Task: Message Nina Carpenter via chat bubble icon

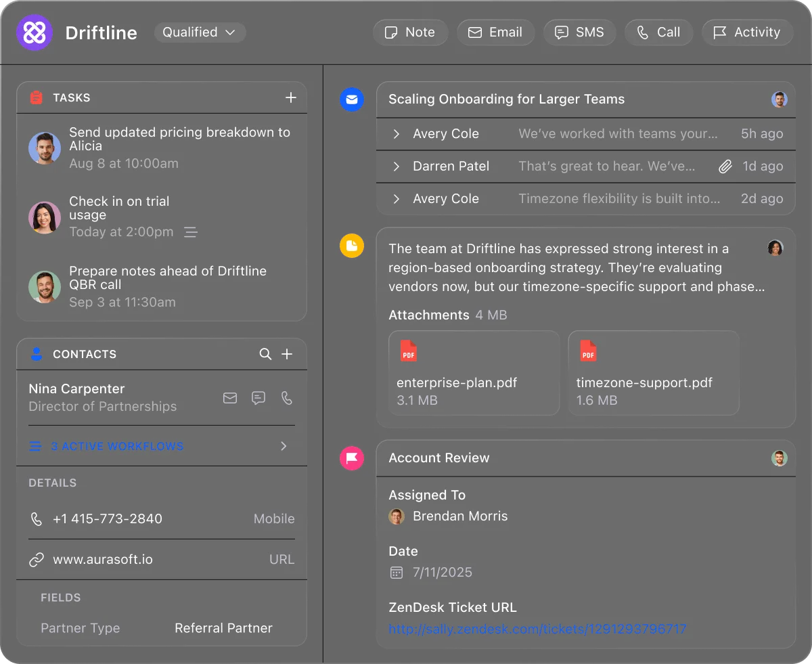Action: (258, 398)
